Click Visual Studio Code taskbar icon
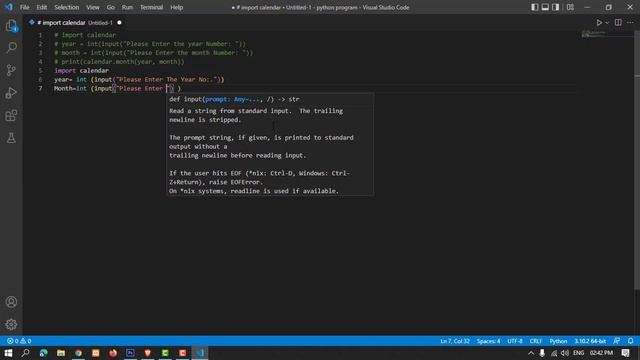Image resolution: width=640 pixels, height=360 pixels. click(x=200, y=353)
